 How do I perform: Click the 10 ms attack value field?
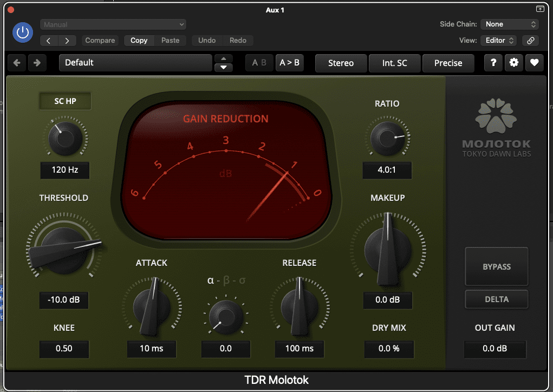coord(152,349)
